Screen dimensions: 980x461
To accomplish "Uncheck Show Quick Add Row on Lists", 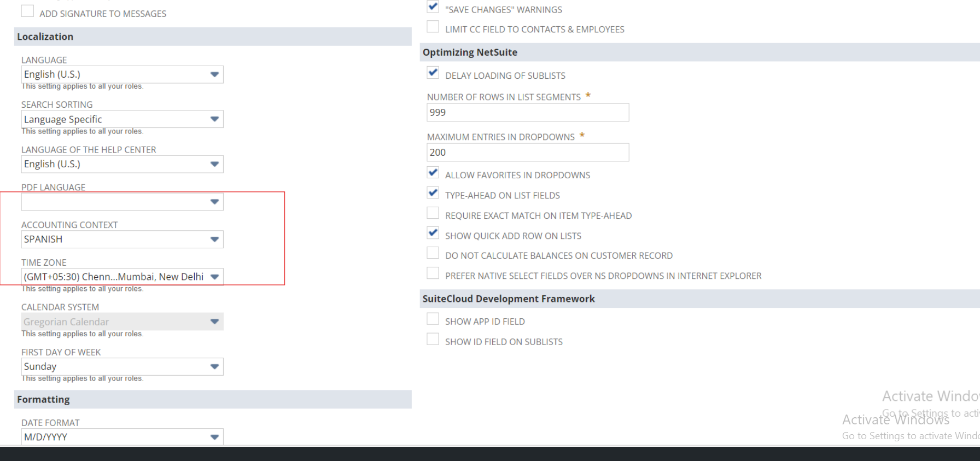I will 433,234.
